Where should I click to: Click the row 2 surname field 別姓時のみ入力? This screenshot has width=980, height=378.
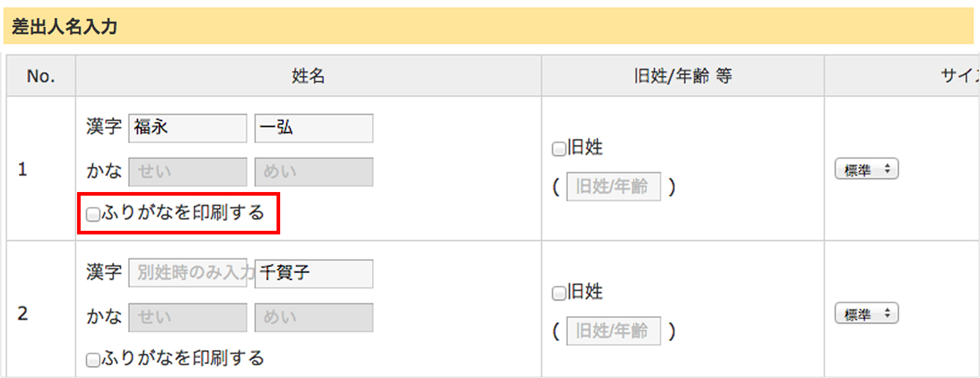[x=187, y=273]
